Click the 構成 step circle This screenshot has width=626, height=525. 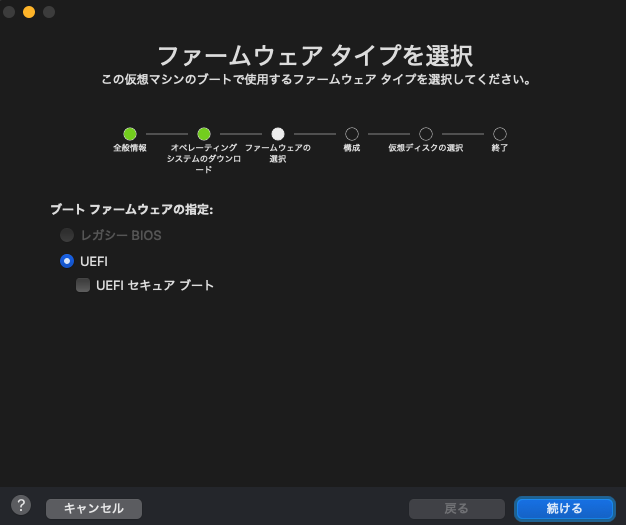coord(352,134)
